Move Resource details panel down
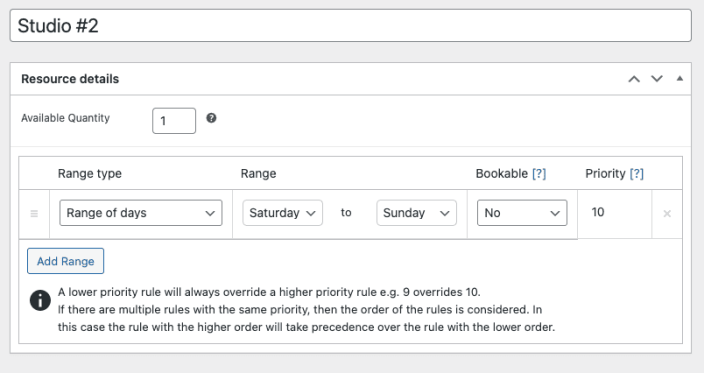The height and width of the screenshot is (373, 704). pyautogui.click(x=657, y=79)
